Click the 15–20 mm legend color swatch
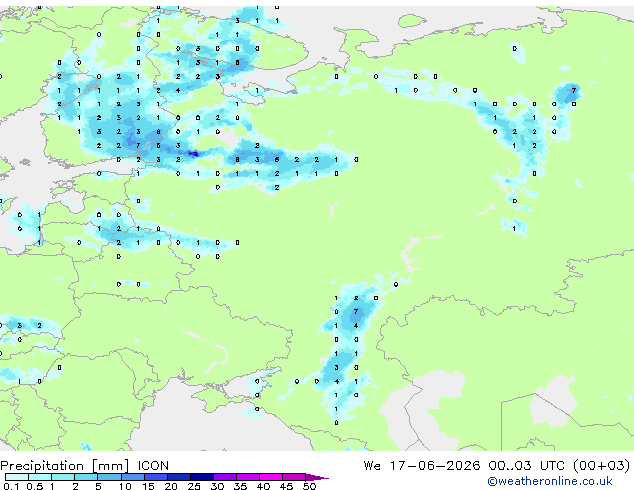The width and height of the screenshot is (634, 490). [155, 477]
